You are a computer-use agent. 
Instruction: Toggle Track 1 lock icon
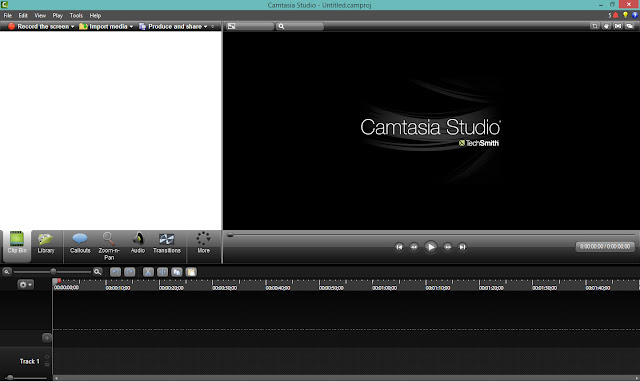pos(47,364)
